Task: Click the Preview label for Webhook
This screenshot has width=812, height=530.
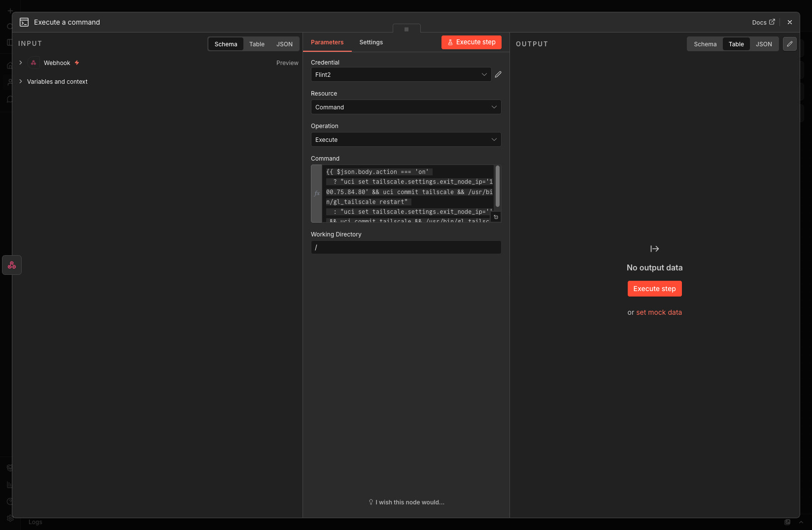Action: tap(287, 63)
